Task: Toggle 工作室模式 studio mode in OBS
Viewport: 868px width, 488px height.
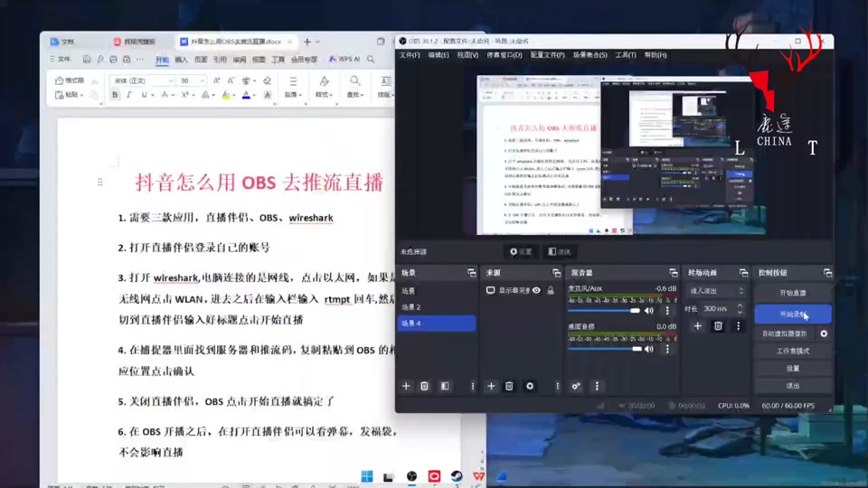Action: [793, 351]
